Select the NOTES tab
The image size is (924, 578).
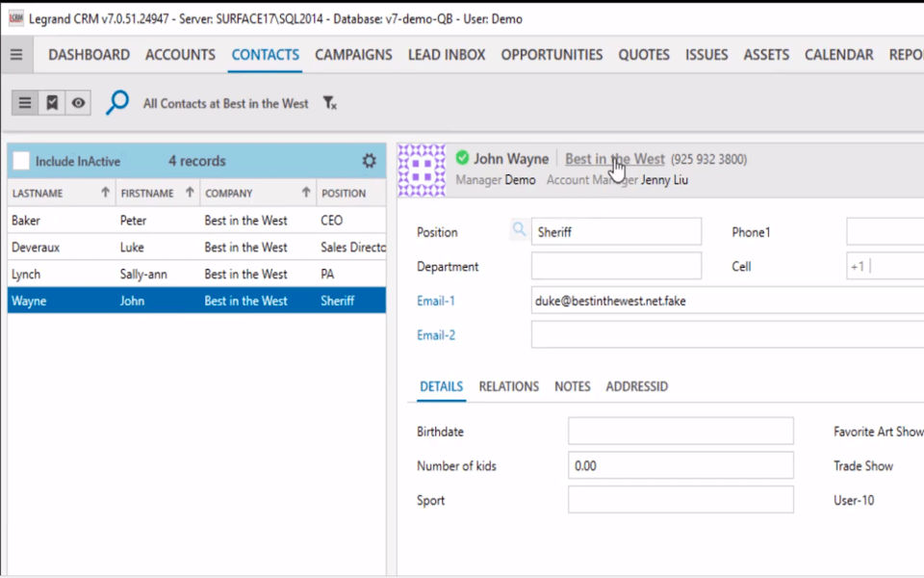click(572, 386)
